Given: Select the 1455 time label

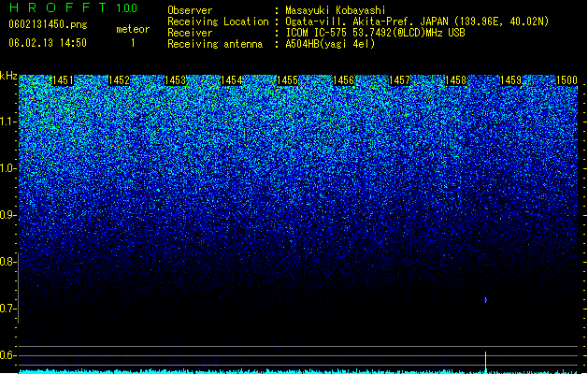Looking at the screenshot, I should [x=287, y=80].
